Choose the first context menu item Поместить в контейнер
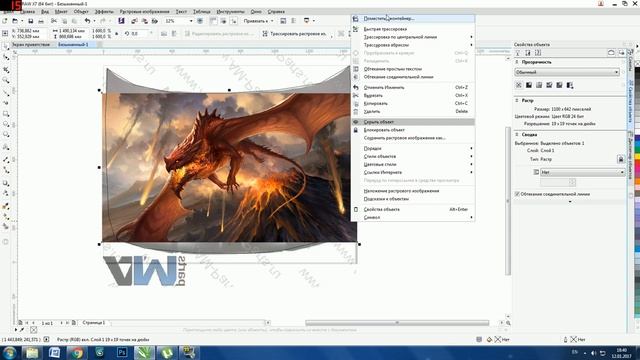Screen dimensions: 640x360 pos(413,18)
